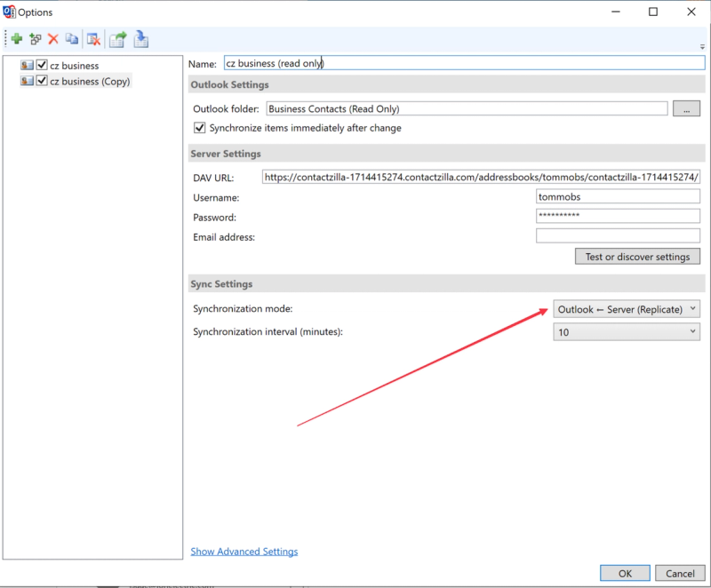Click the DAV URL label
Viewport: 711px width, 588px height.
click(213, 178)
